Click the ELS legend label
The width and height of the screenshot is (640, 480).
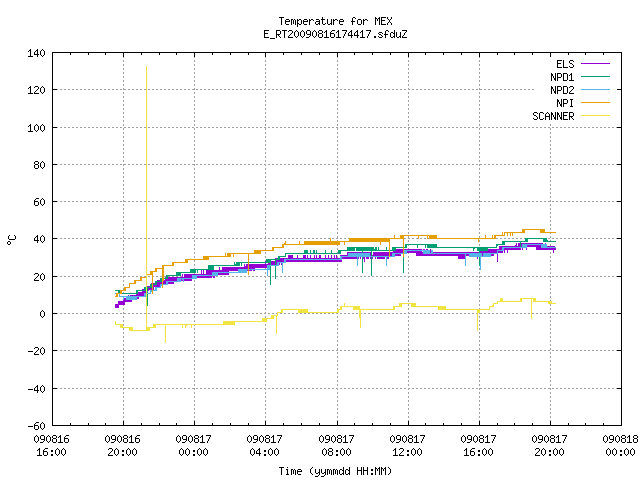point(565,64)
